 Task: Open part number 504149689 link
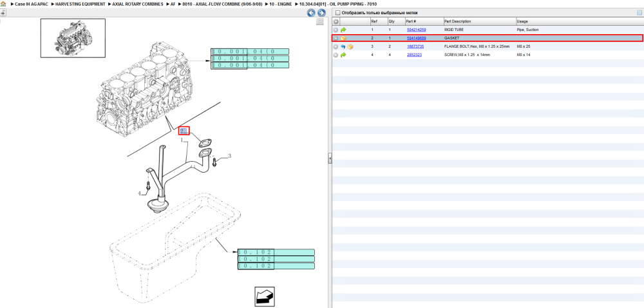416,38
